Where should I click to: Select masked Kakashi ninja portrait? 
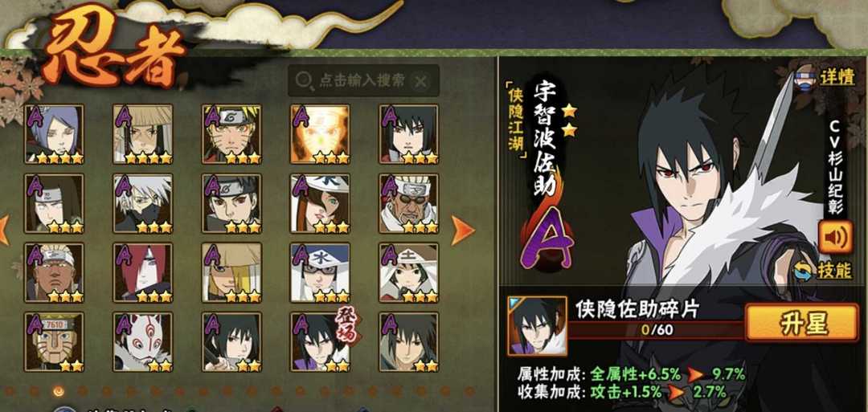(x=143, y=203)
